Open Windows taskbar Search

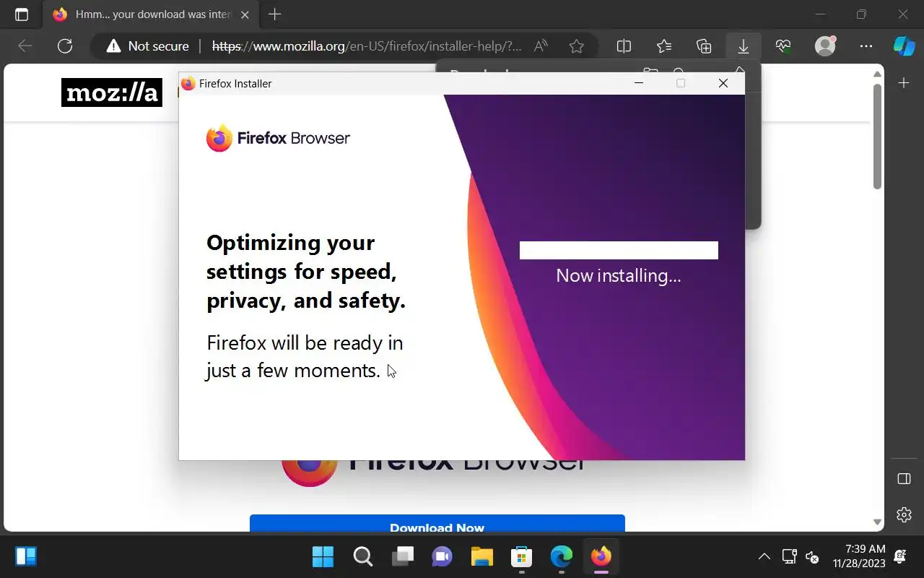coord(362,556)
